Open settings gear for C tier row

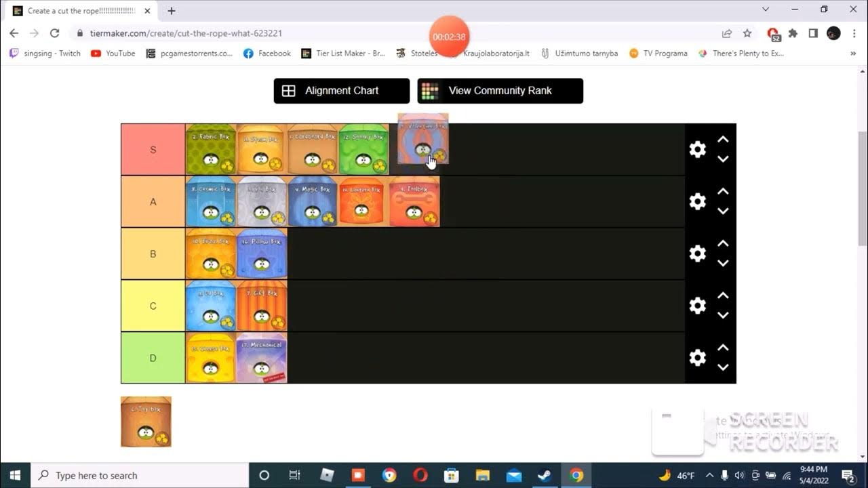tap(697, 306)
